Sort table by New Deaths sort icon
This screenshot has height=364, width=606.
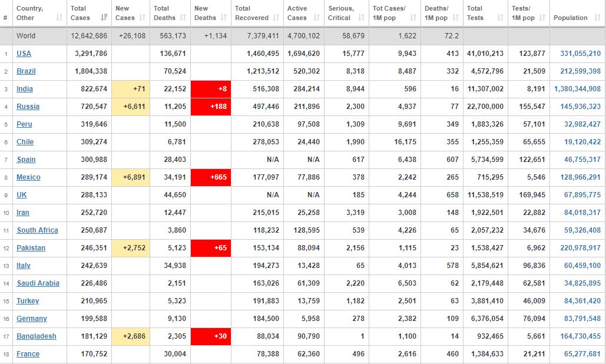coord(223,18)
